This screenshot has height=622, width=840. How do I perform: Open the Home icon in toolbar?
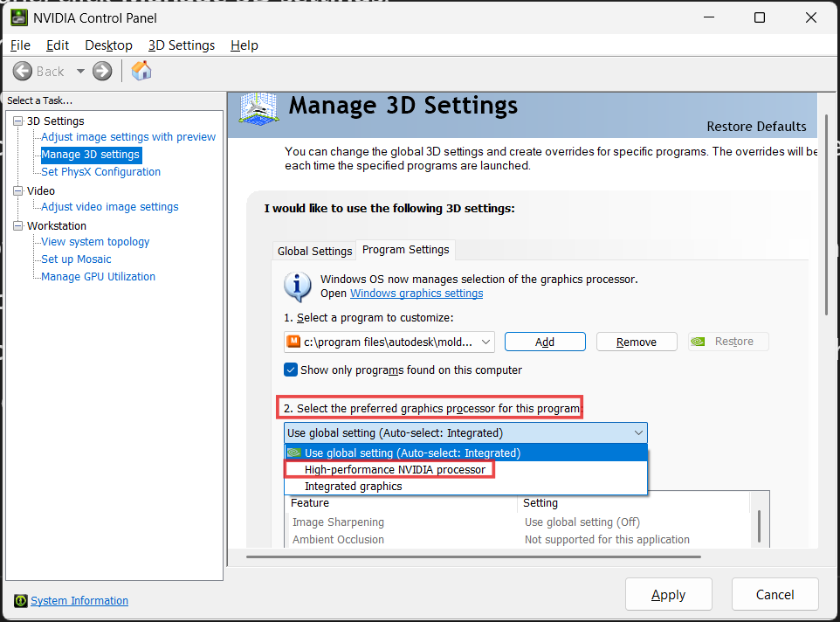[141, 71]
